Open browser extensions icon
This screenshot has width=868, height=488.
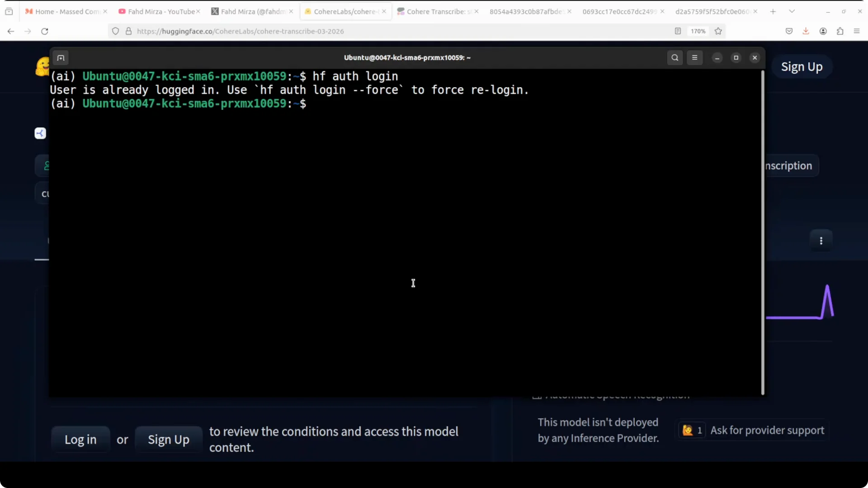[x=840, y=31]
